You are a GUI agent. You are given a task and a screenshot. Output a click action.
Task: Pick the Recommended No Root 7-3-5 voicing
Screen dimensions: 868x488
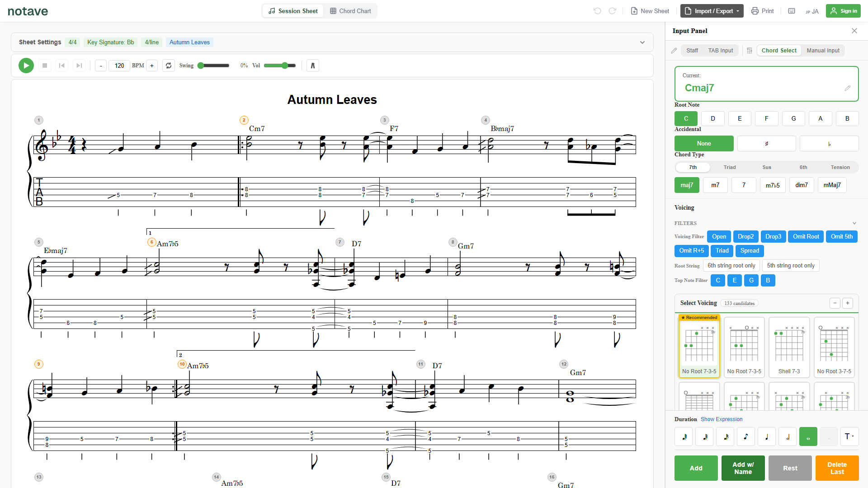pos(699,346)
